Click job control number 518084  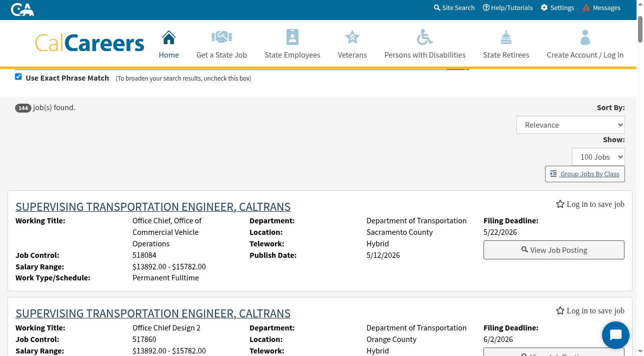pyautogui.click(x=144, y=255)
